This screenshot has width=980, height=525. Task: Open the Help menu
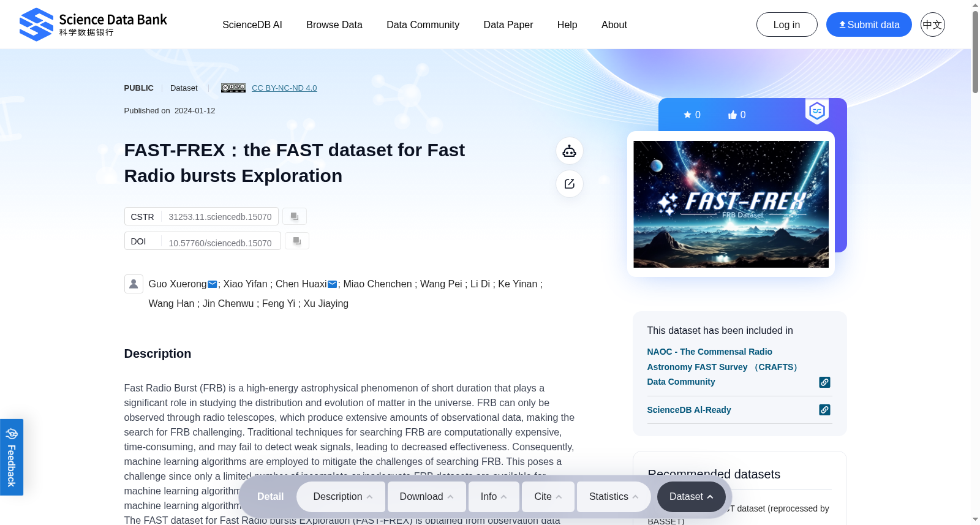(x=567, y=25)
